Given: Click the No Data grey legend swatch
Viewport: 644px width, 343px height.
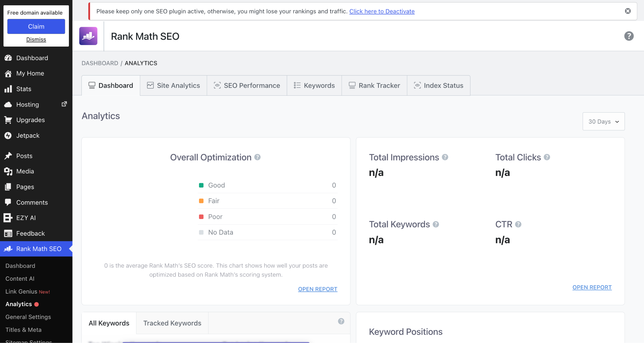Looking at the screenshot, I should click(201, 232).
